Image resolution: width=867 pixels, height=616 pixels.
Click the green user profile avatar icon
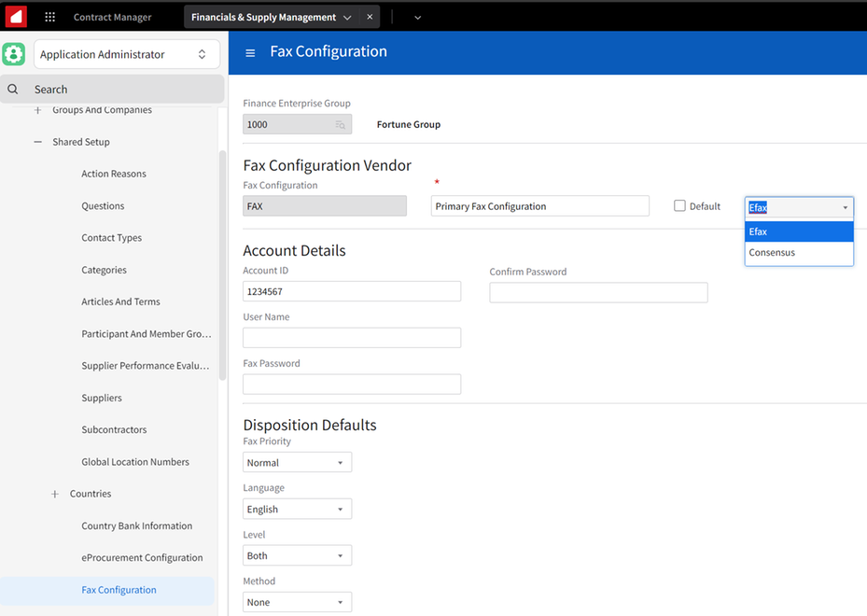14,53
